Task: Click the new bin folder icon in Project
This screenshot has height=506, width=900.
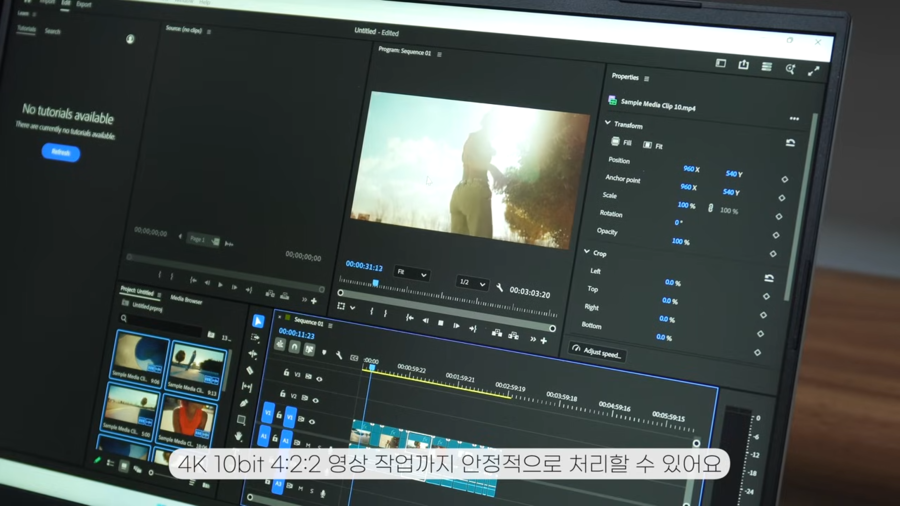Action: pos(211,334)
